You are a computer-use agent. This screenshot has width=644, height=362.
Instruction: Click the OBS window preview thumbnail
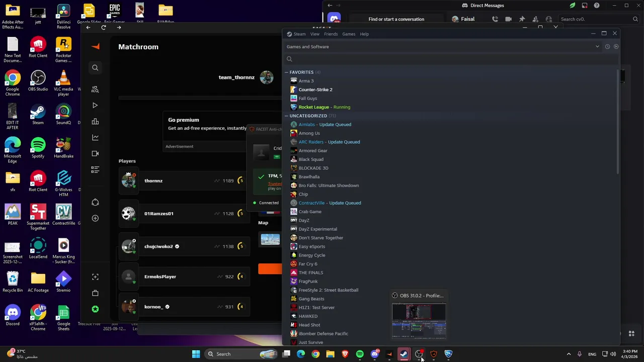coord(419,321)
